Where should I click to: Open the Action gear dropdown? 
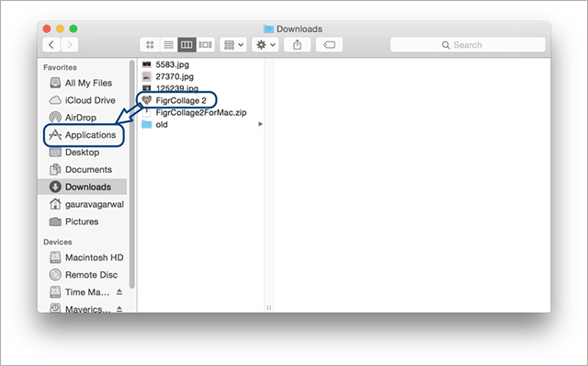266,45
